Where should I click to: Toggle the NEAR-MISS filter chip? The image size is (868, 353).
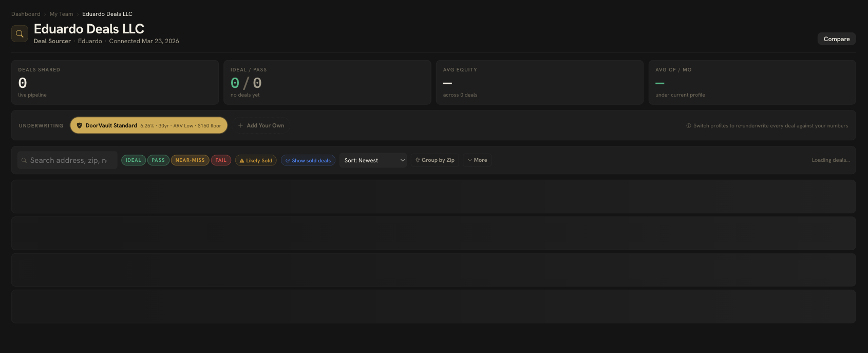click(190, 160)
